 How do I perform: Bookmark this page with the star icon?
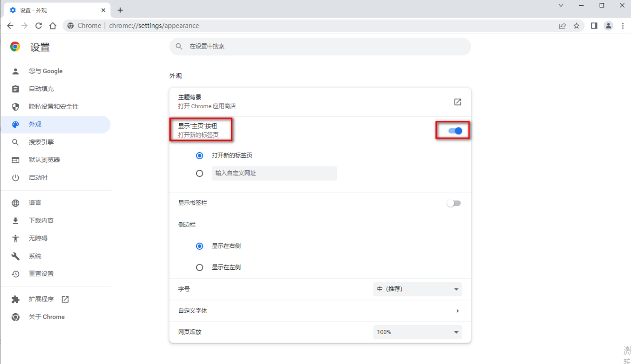[x=576, y=26]
